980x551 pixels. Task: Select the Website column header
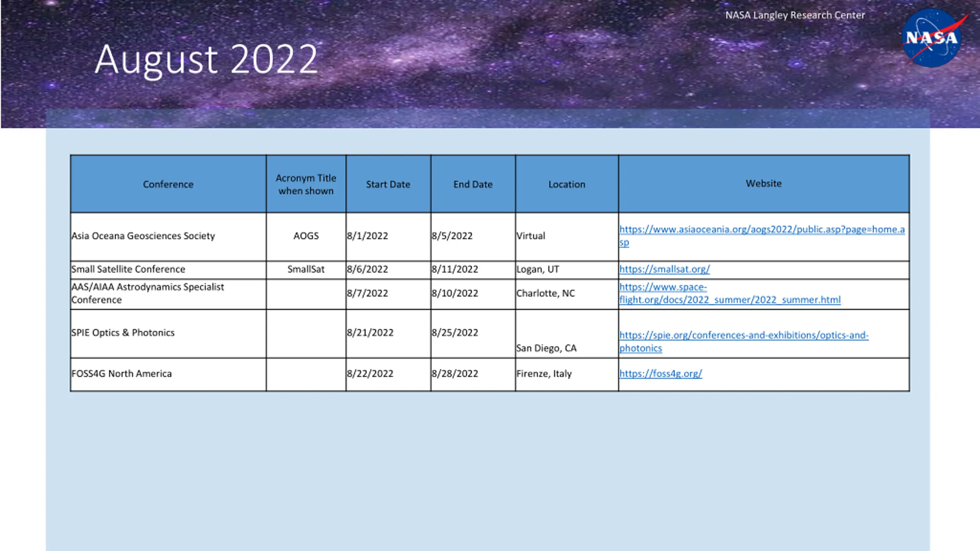pyautogui.click(x=764, y=184)
